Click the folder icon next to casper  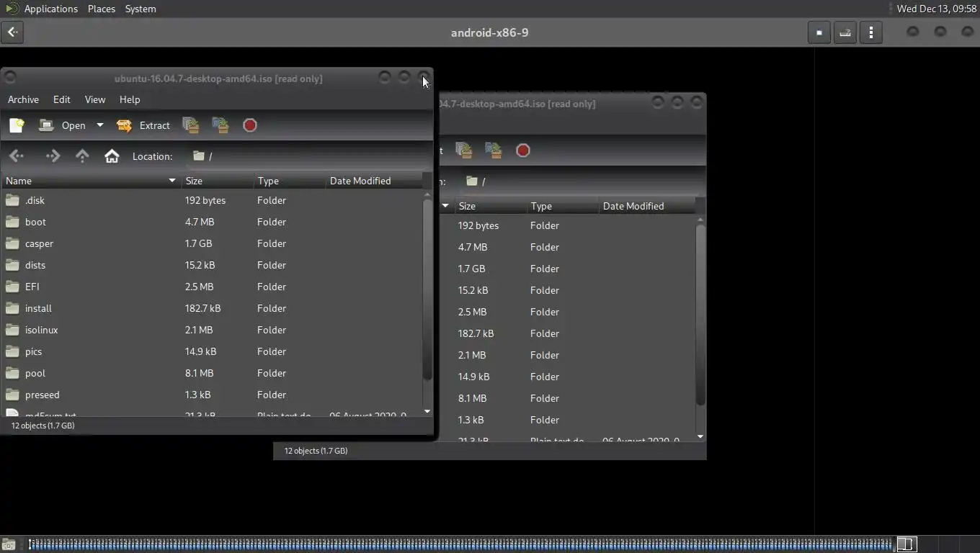(12, 243)
